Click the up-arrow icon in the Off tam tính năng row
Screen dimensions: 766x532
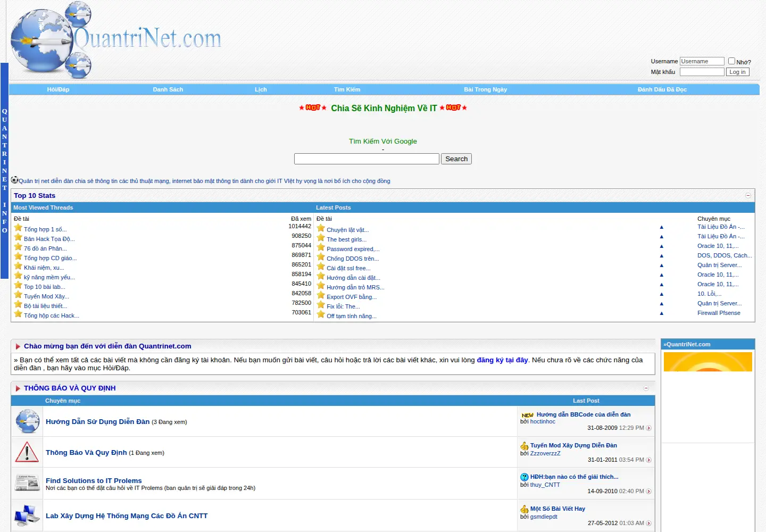661,313
